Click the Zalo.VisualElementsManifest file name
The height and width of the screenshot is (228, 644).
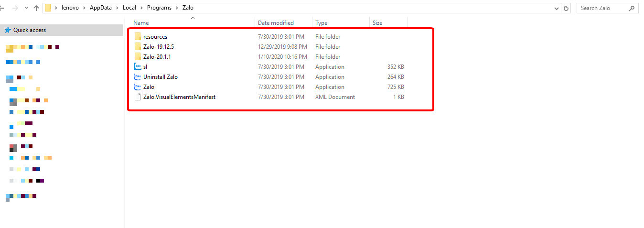tap(180, 97)
